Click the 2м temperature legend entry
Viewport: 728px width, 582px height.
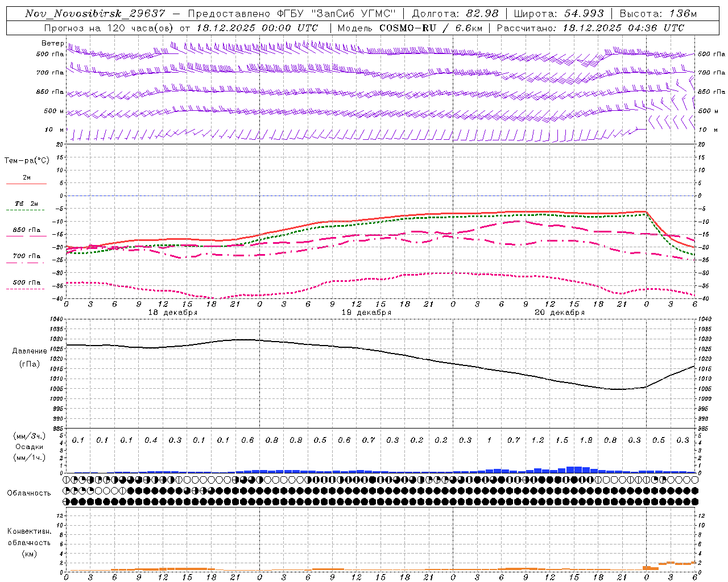pos(27,177)
